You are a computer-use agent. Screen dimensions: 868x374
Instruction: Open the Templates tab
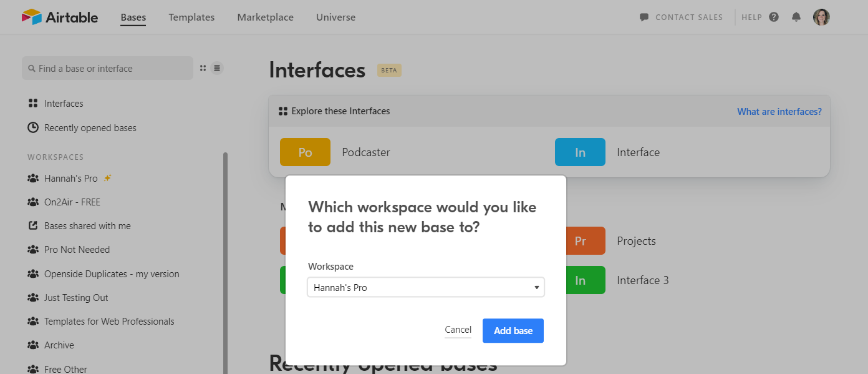click(x=191, y=17)
